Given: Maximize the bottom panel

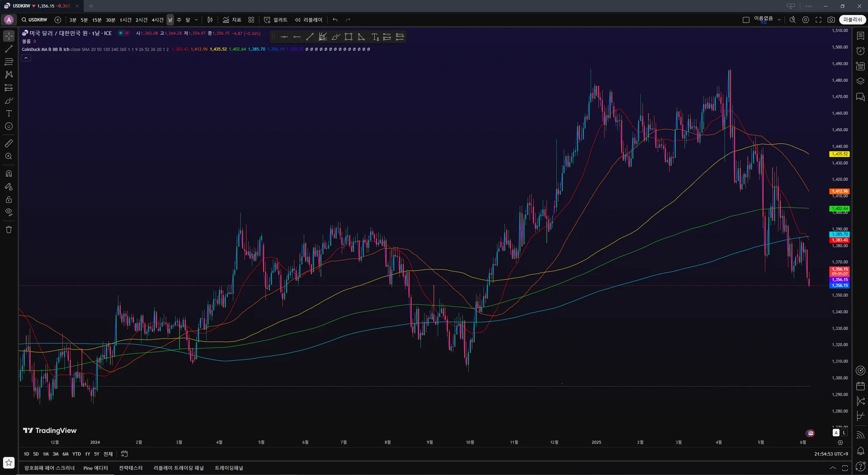Looking at the screenshot, I should click(845, 468).
